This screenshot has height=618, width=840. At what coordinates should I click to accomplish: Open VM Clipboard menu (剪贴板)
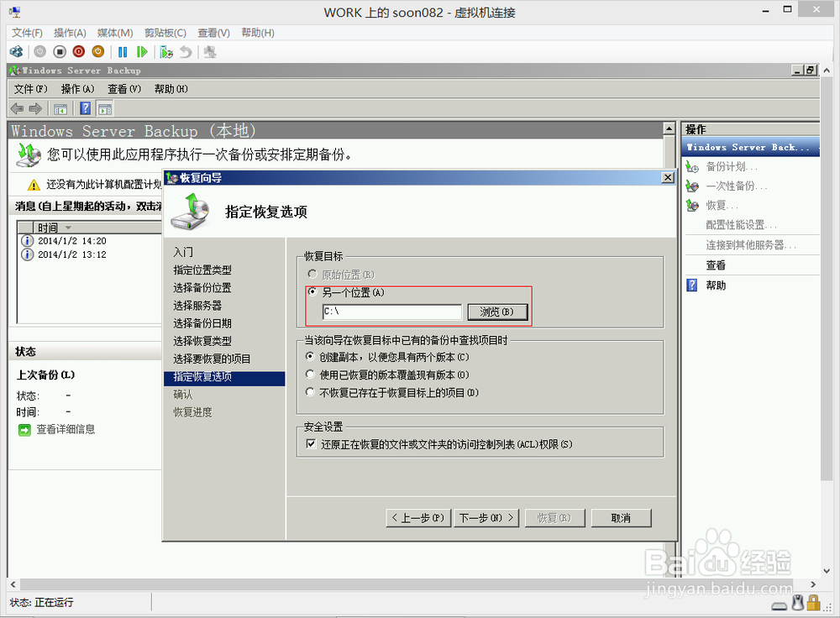click(165, 33)
